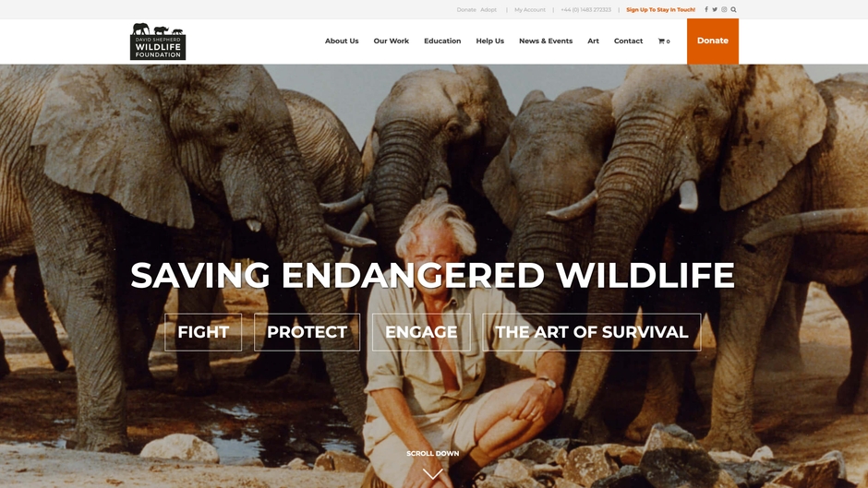Select the FIGHT hero button
Image resolution: width=868 pixels, height=488 pixels.
point(203,332)
